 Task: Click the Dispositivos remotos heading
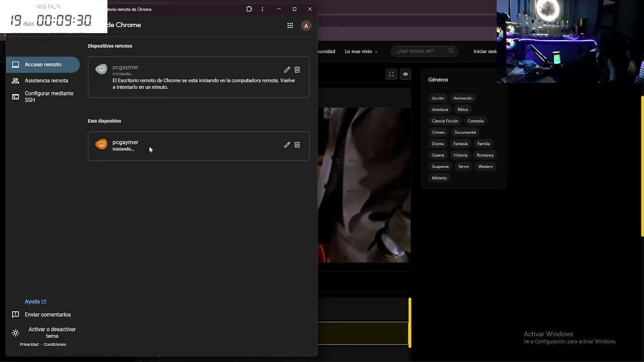tap(110, 46)
